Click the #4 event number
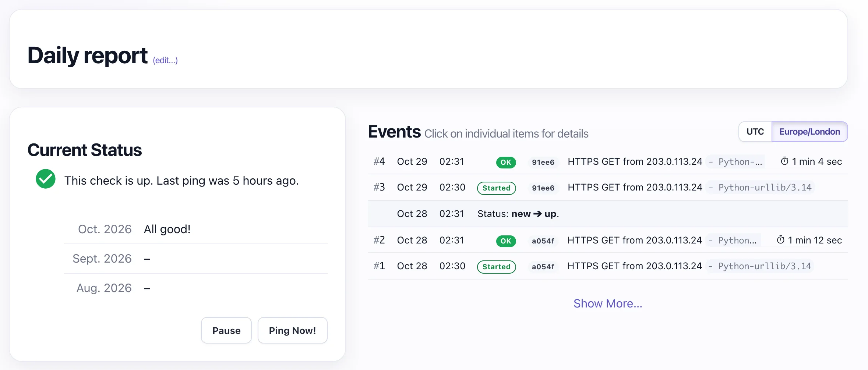Screen dimensions: 868x370 point(379,161)
